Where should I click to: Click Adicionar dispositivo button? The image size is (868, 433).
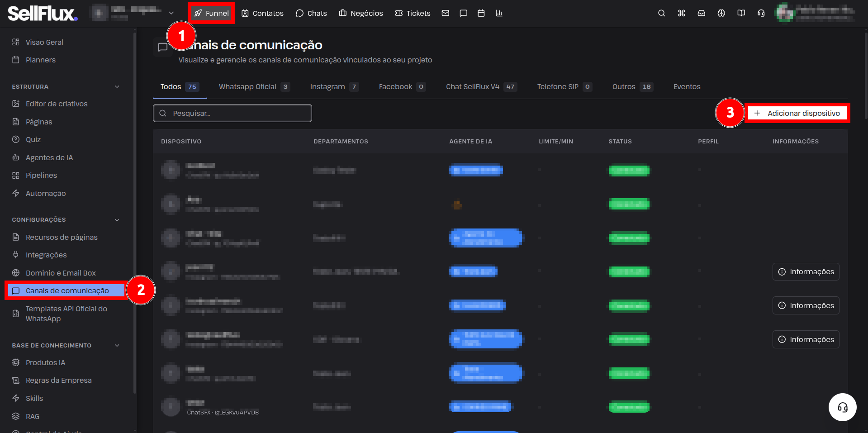[797, 113]
